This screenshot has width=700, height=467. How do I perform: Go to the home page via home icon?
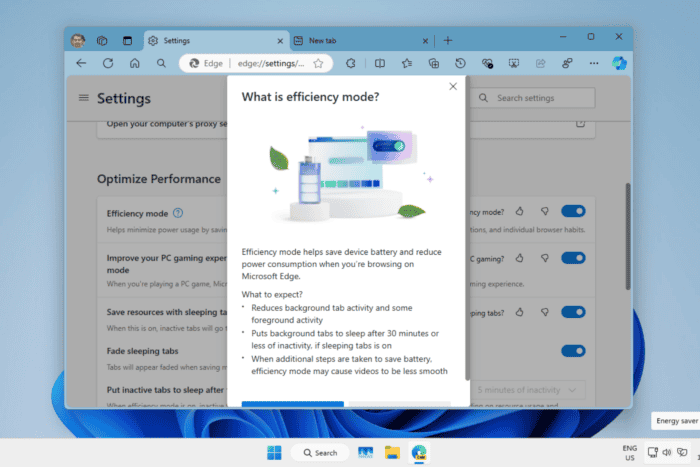point(134,63)
